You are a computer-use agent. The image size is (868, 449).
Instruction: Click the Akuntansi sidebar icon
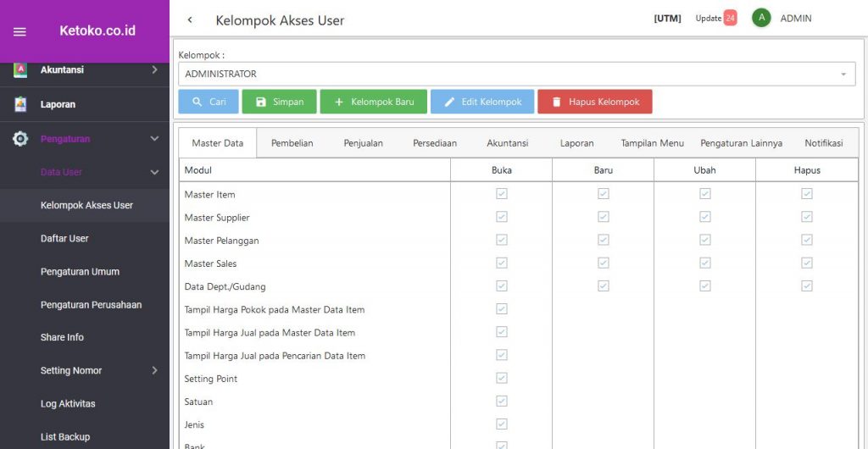[20, 70]
